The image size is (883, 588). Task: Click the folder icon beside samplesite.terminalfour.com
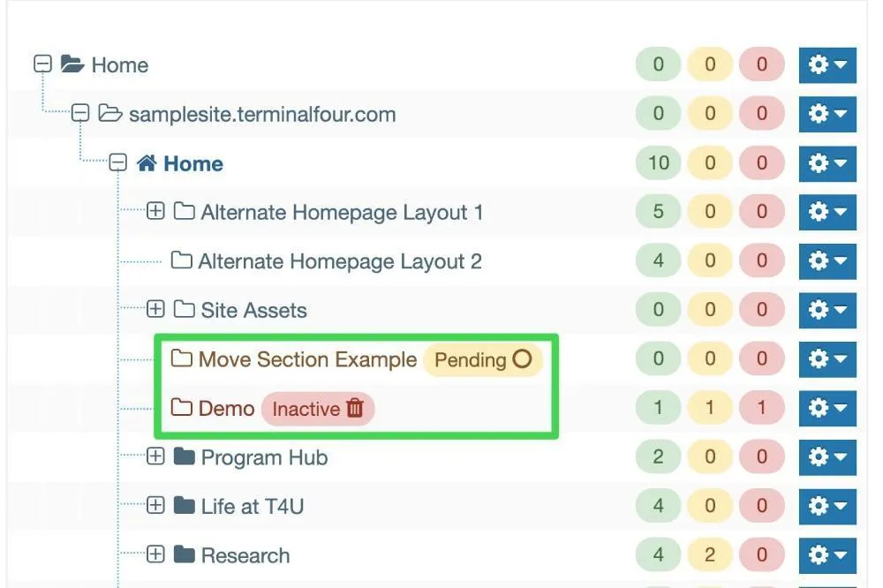[x=109, y=113]
